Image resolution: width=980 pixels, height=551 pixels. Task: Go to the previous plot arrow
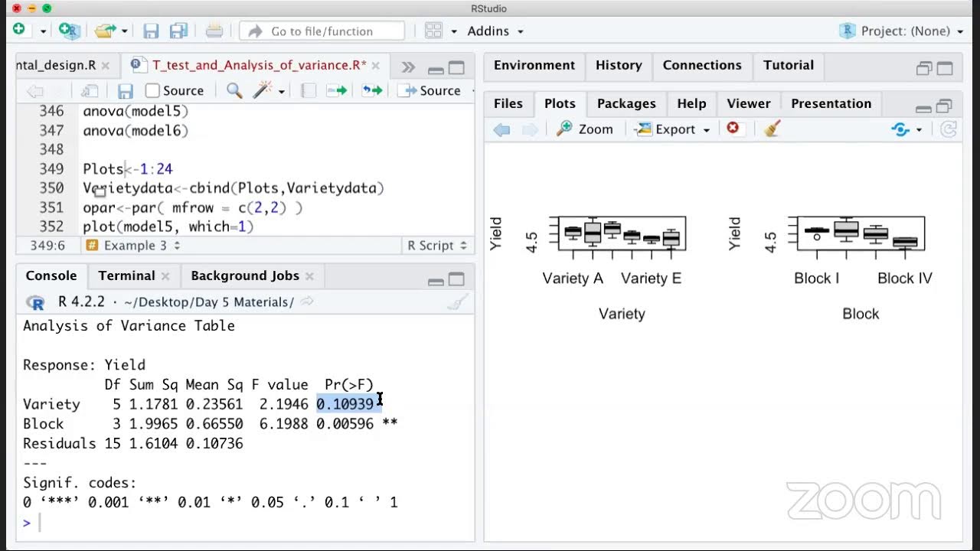pos(502,129)
